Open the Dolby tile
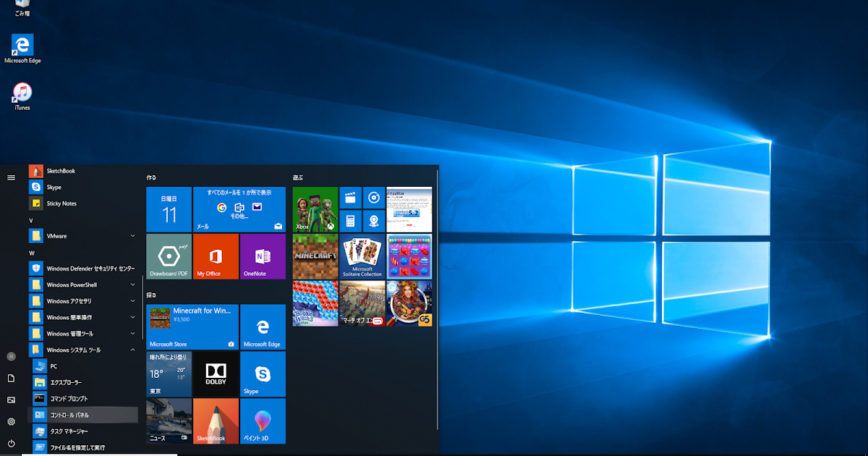This screenshot has height=456, width=868. click(216, 374)
